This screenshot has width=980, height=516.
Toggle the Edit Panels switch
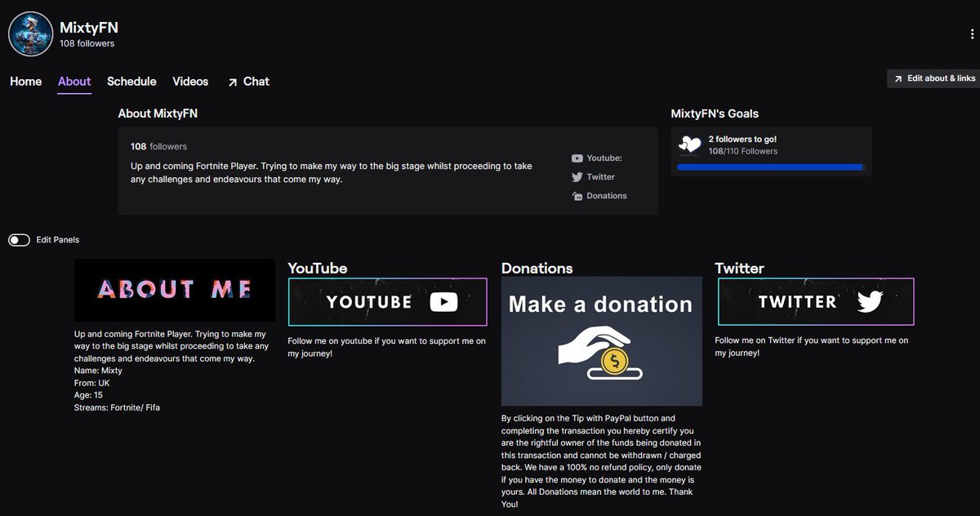click(x=20, y=240)
